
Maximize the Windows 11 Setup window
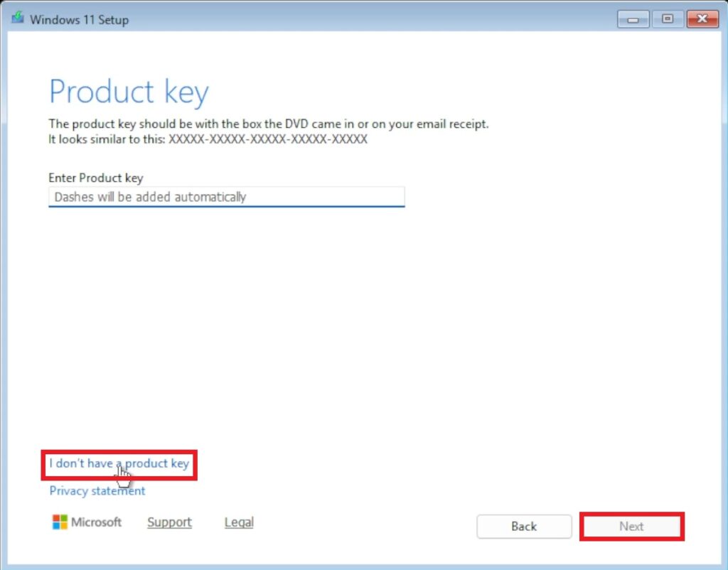click(668, 19)
